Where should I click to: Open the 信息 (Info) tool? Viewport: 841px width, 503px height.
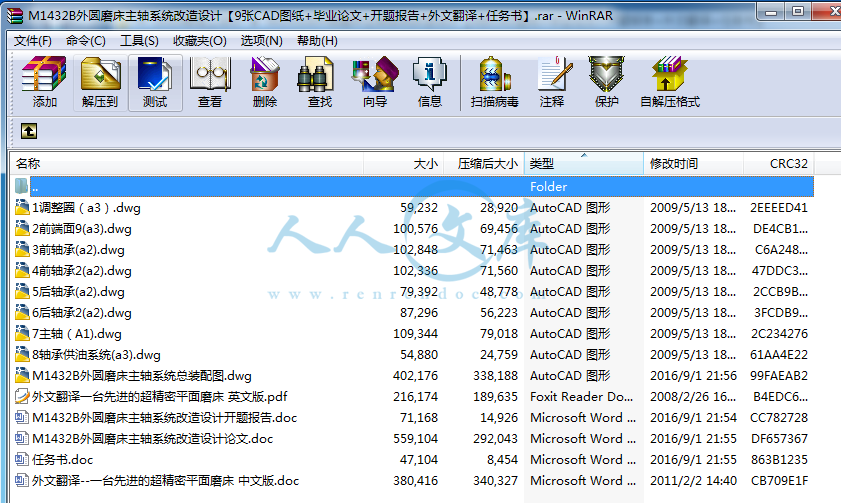pyautogui.click(x=430, y=83)
